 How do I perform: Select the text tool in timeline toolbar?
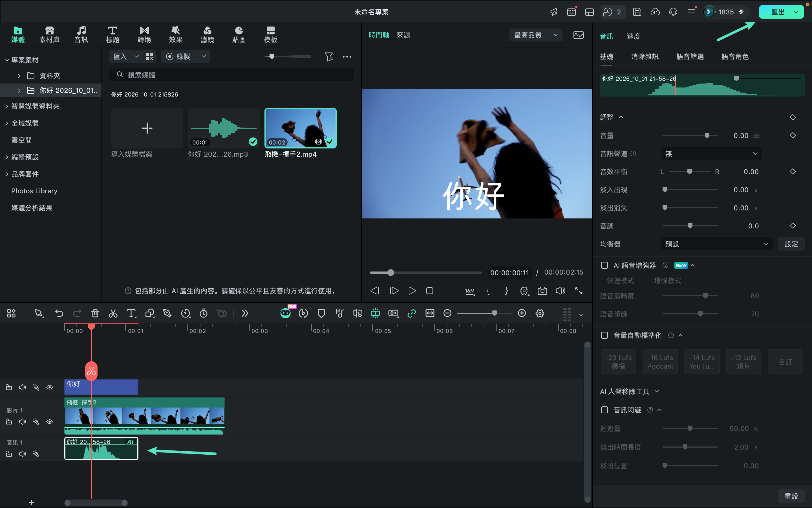(131, 314)
